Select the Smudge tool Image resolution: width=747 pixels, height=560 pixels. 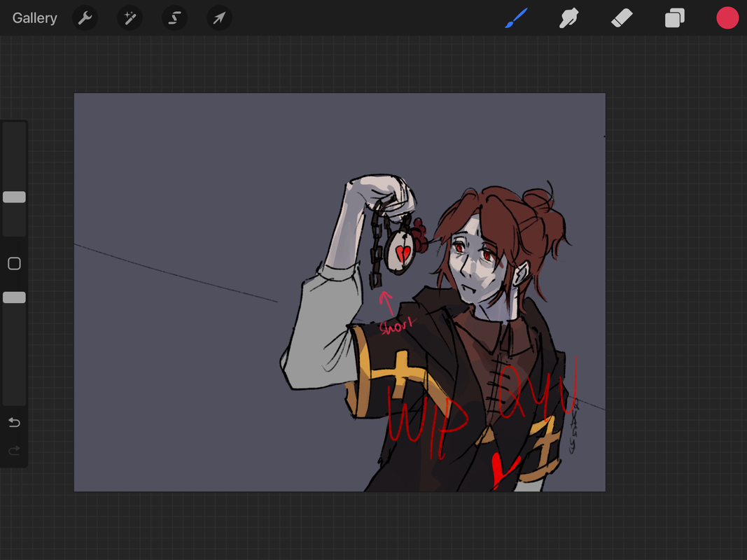[568, 18]
